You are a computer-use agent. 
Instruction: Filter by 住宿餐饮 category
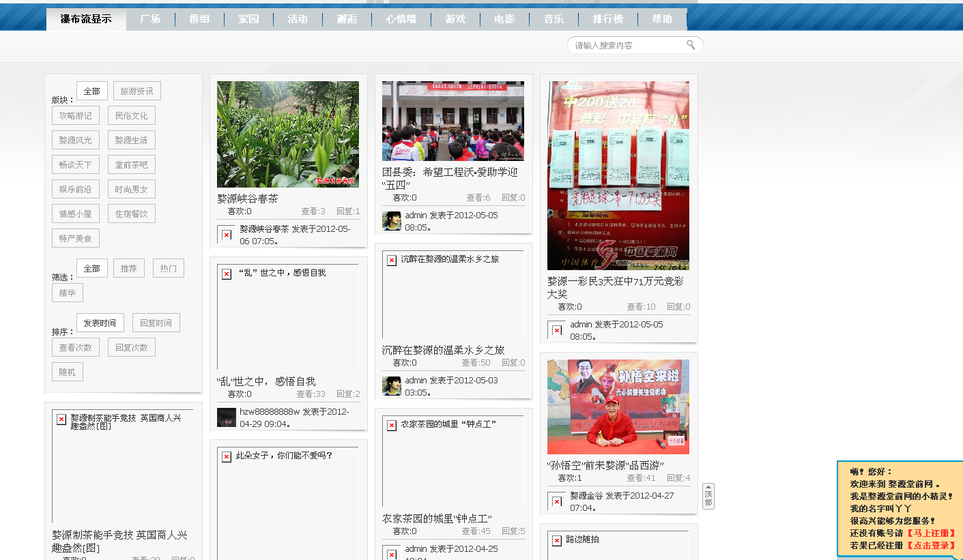pos(132,213)
